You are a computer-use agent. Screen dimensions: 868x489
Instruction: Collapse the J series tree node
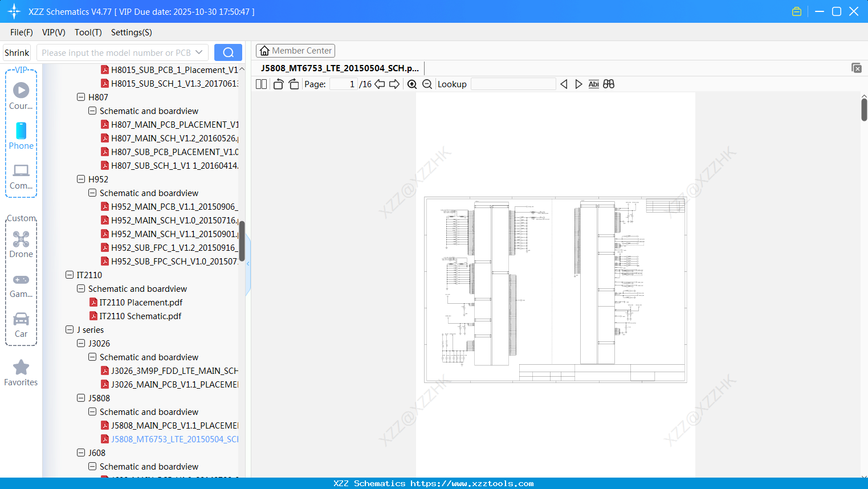click(70, 329)
